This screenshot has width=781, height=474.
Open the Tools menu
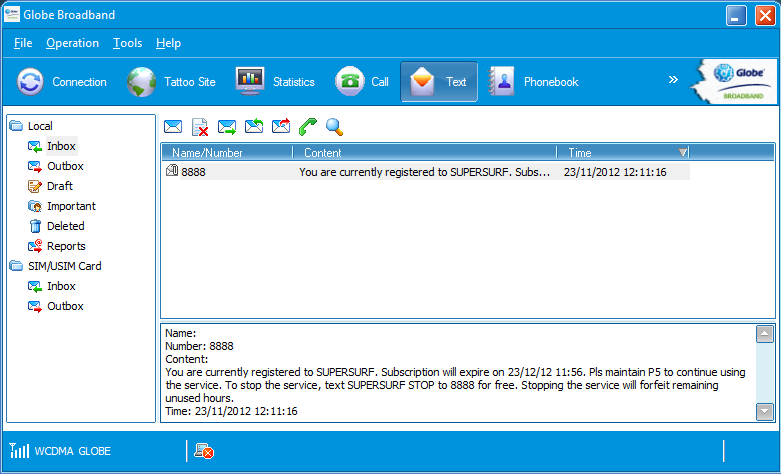coord(128,43)
